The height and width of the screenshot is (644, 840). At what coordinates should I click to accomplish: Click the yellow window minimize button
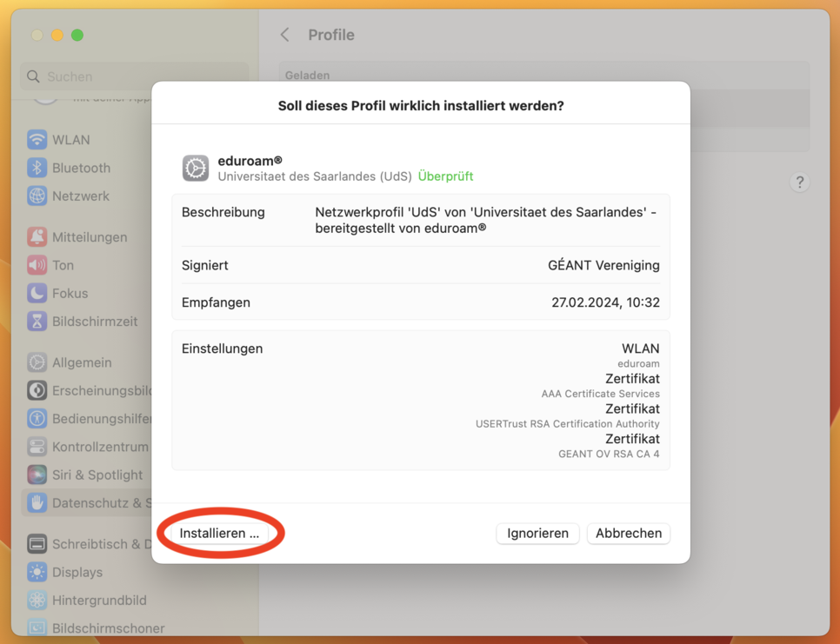tap(57, 36)
